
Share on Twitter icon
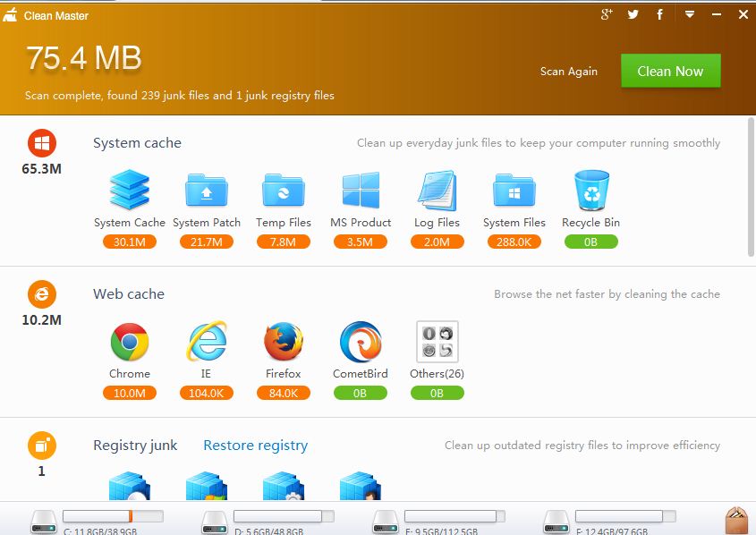coord(633,14)
